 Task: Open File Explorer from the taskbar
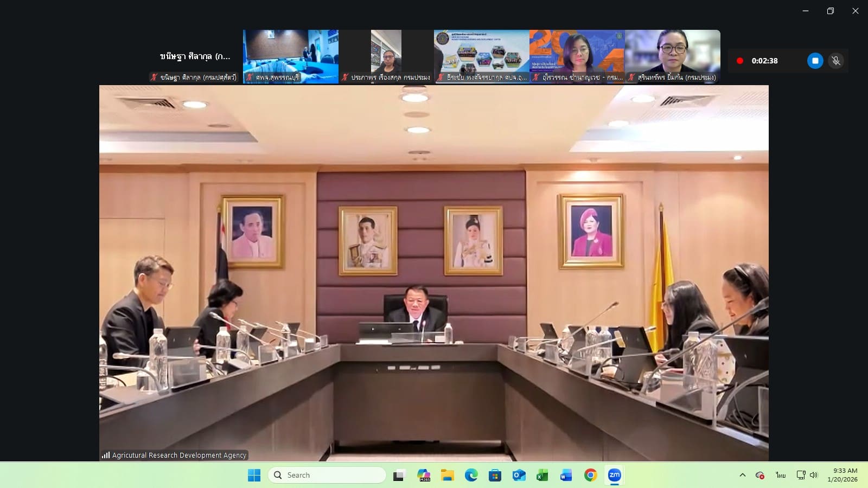(447, 476)
